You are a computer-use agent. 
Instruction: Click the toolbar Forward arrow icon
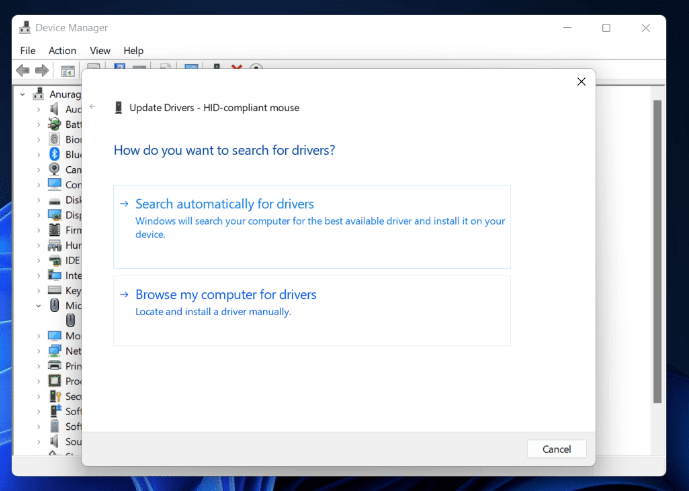(42, 70)
